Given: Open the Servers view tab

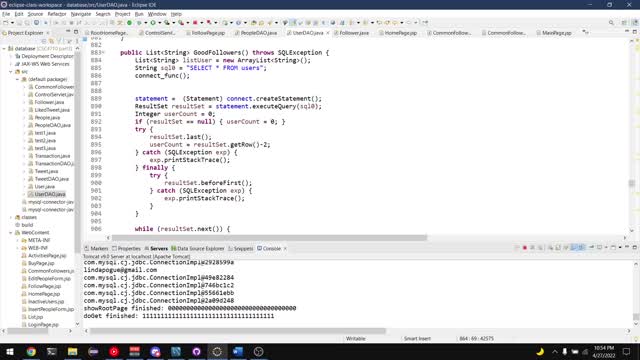Looking at the screenshot, I should pos(156,248).
